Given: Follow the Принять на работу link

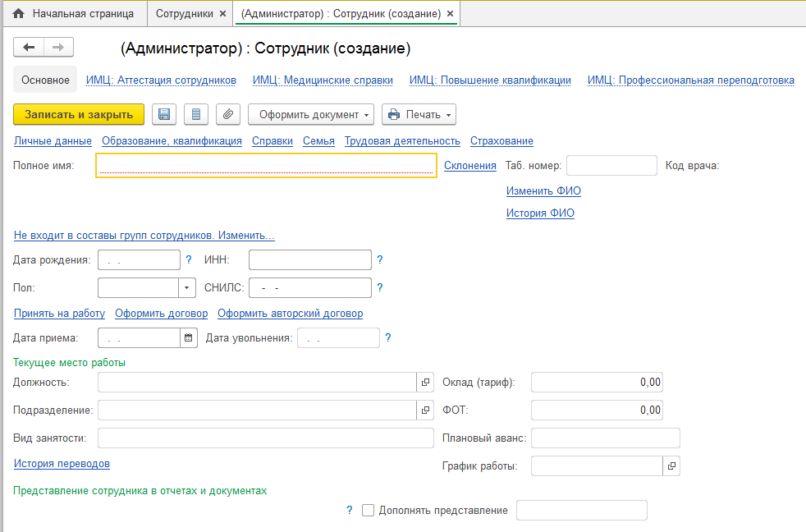Looking at the screenshot, I should coord(58,314).
